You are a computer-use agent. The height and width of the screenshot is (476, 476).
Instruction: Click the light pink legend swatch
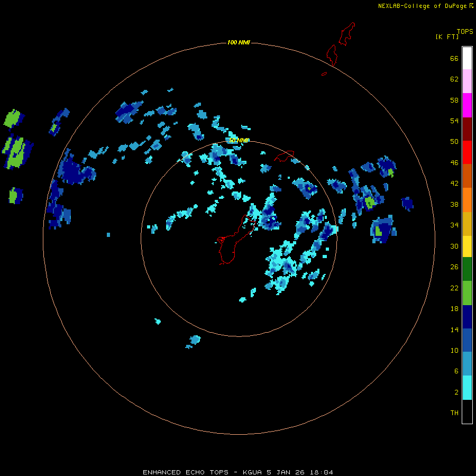(467, 81)
